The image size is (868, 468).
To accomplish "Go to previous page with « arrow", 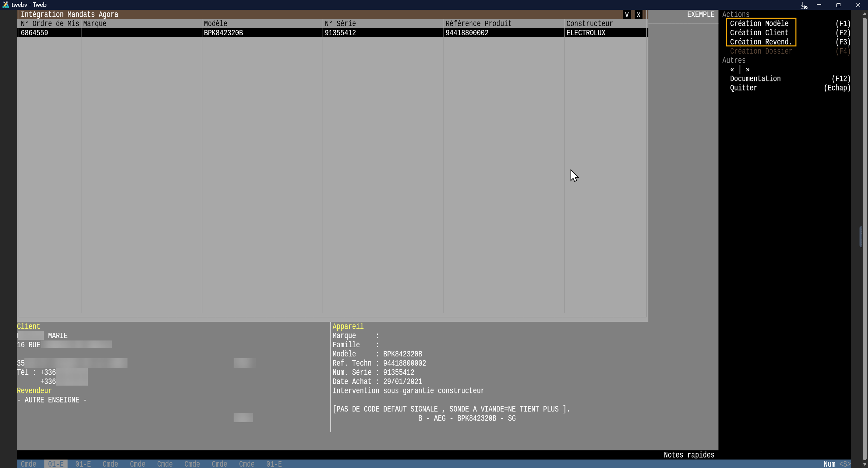I will pyautogui.click(x=732, y=70).
